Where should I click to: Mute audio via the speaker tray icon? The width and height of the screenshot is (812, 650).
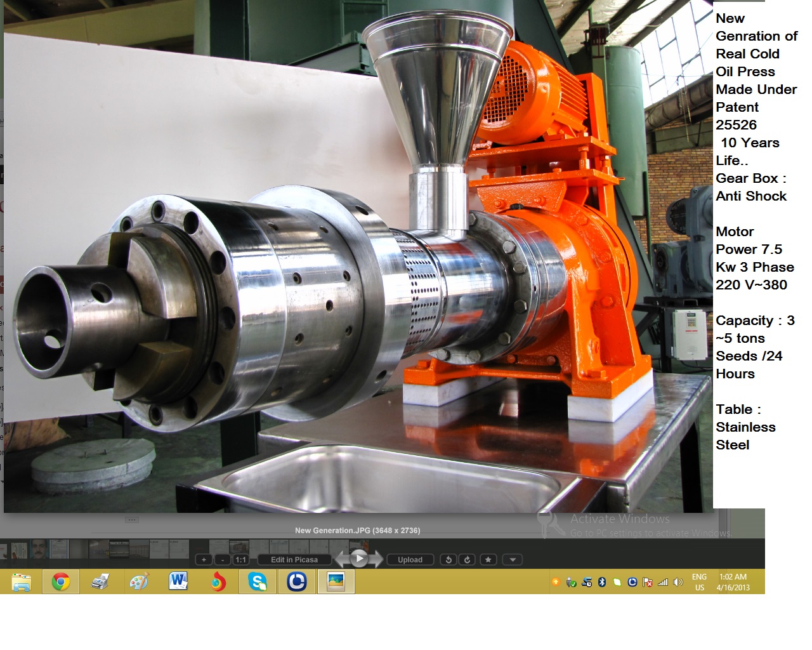coord(676,581)
